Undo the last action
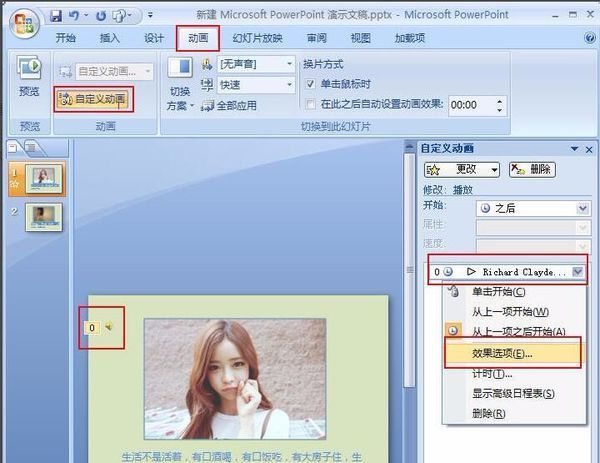600x463 pixels. coord(73,16)
